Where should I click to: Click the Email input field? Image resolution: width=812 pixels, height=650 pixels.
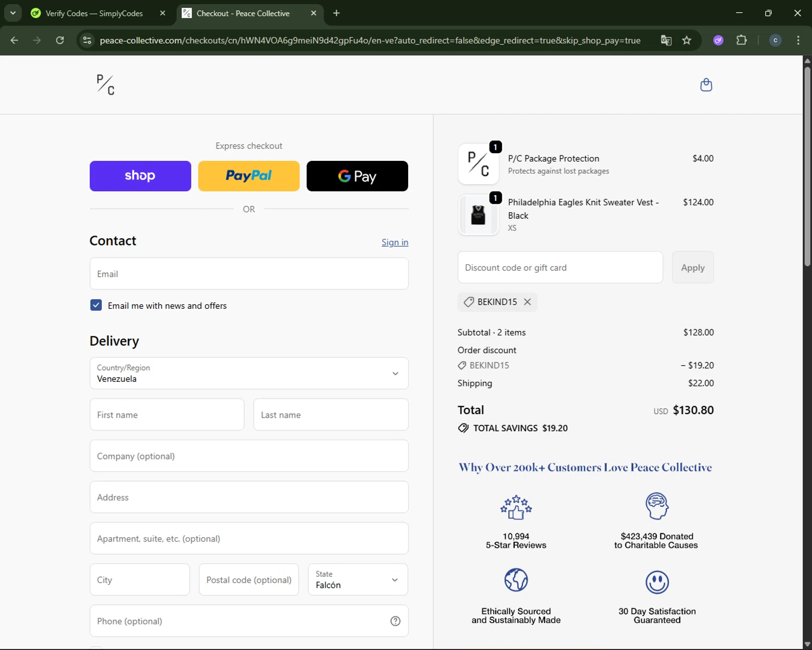pyautogui.click(x=249, y=274)
